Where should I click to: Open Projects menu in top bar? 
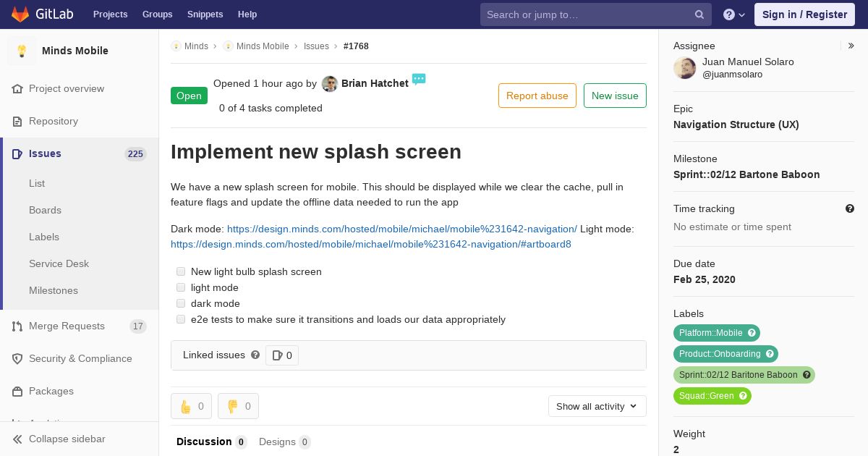[x=110, y=14]
